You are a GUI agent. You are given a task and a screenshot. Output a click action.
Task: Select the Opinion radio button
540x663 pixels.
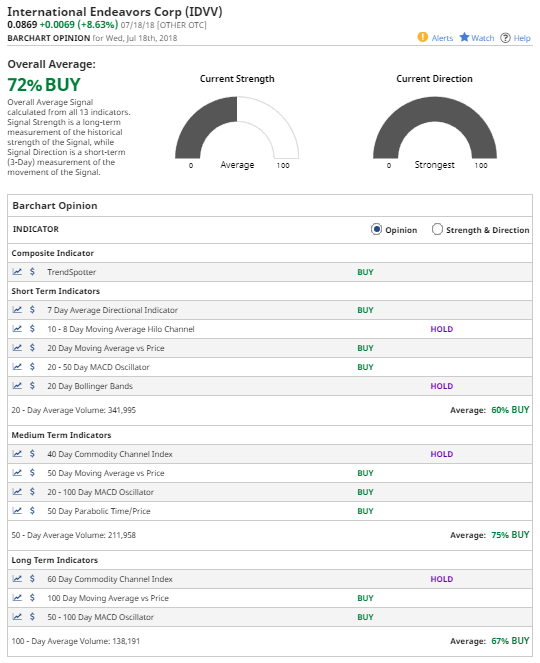click(376, 229)
